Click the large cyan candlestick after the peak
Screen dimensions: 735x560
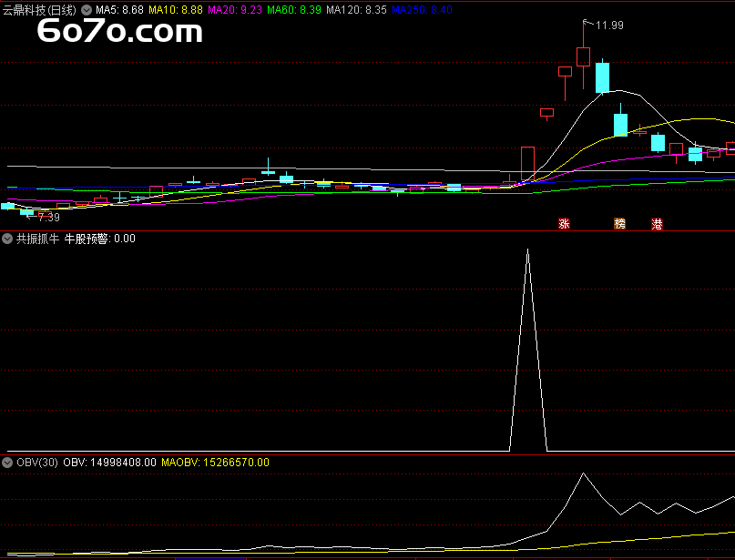tap(602, 77)
